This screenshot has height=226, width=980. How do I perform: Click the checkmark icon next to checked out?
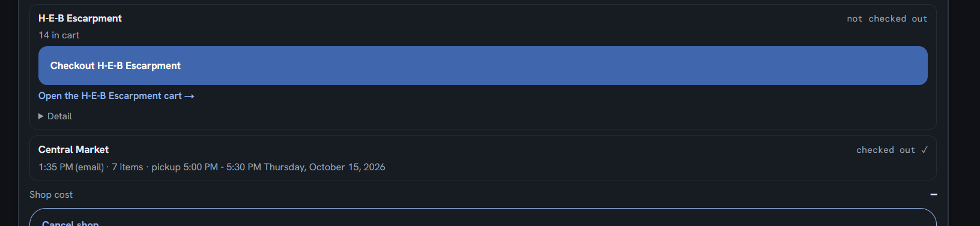click(924, 150)
